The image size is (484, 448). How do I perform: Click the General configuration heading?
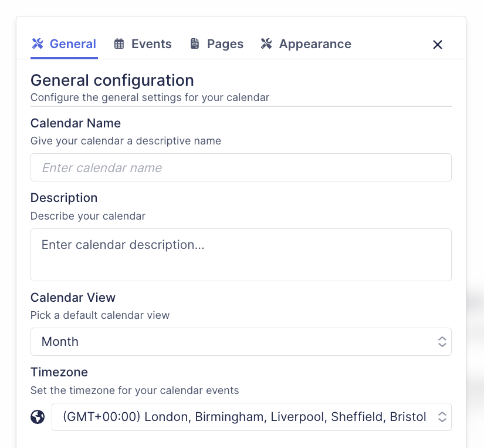pyautogui.click(x=111, y=80)
